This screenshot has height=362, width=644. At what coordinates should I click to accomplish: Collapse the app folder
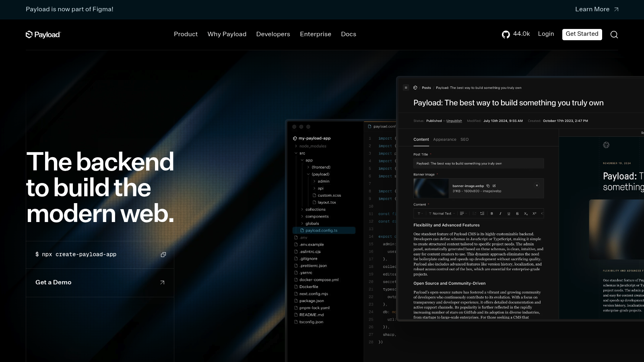tap(306, 160)
